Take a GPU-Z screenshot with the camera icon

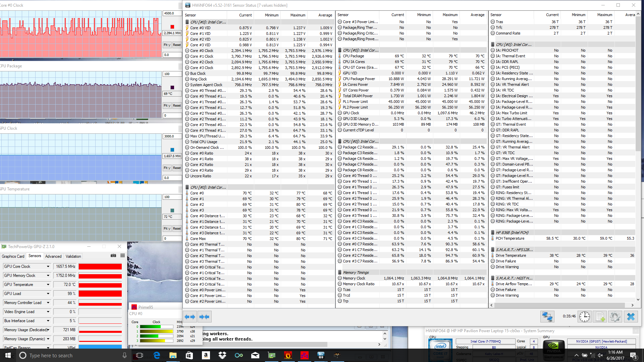tap(113, 256)
